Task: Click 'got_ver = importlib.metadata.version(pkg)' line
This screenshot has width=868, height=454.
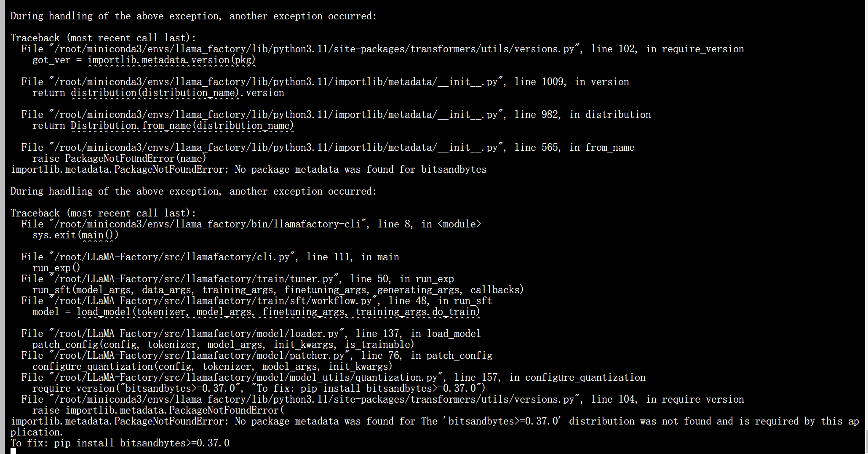Action: pyautogui.click(x=144, y=60)
